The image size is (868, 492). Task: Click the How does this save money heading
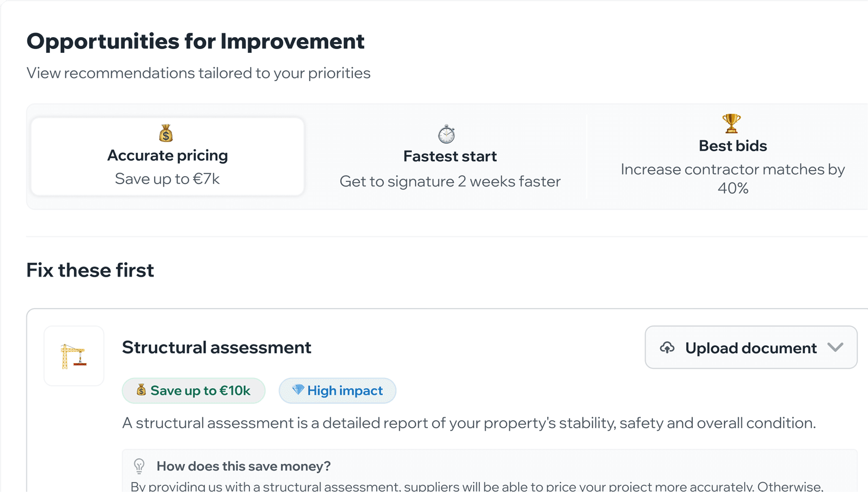(243, 466)
